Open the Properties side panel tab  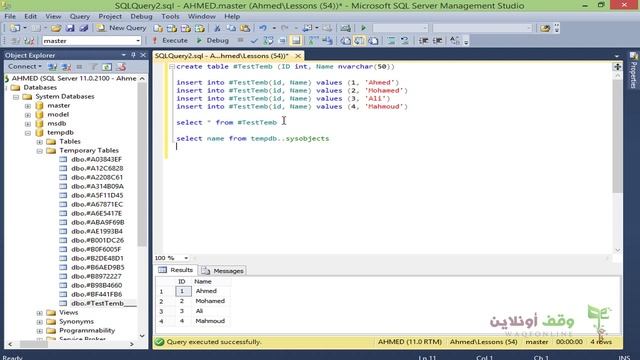click(633, 71)
